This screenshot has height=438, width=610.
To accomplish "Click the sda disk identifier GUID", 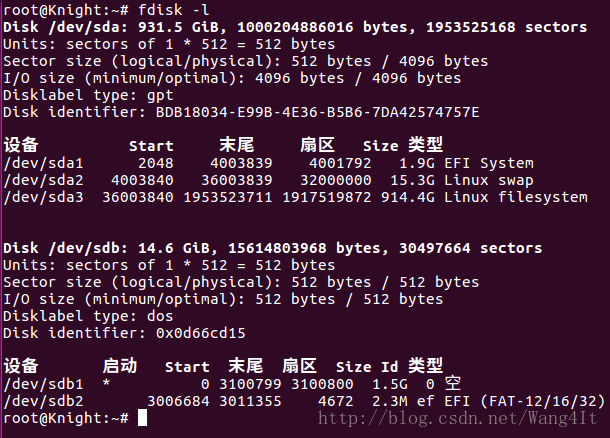I will [x=317, y=112].
